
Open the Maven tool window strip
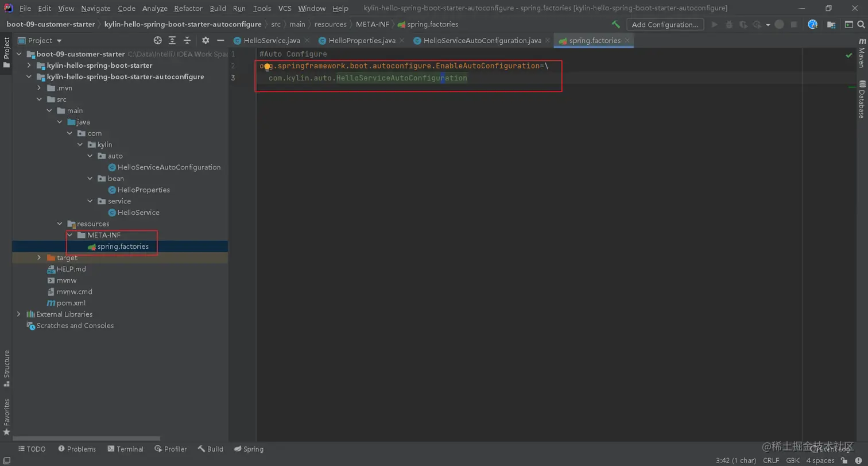[x=862, y=53]
